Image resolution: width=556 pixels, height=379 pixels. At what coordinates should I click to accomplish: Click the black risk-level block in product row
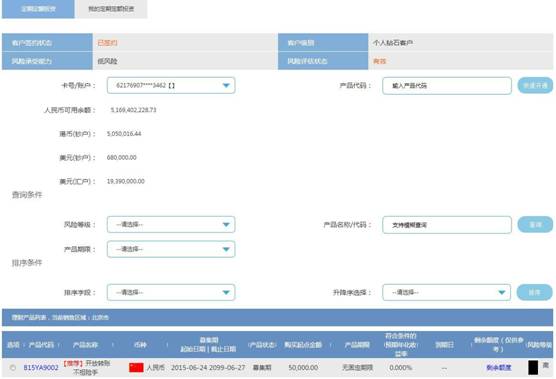coord(533,368)
